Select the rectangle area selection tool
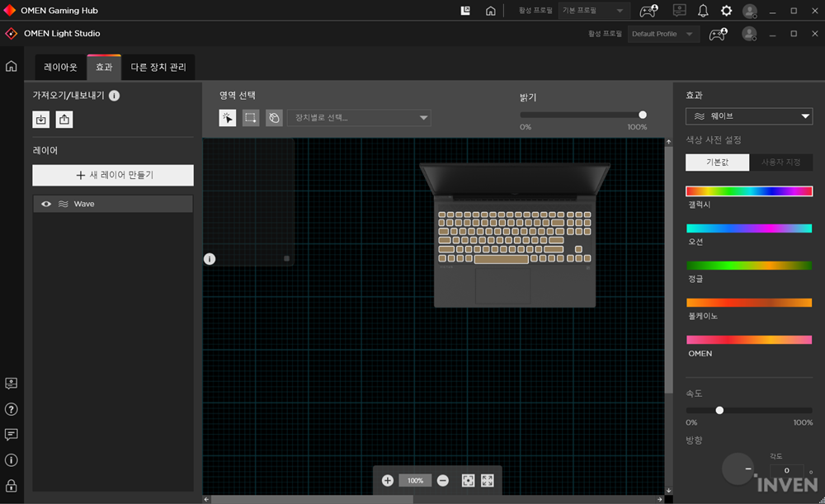The width and height of the screenshot is (825, 504). (251, 118)
